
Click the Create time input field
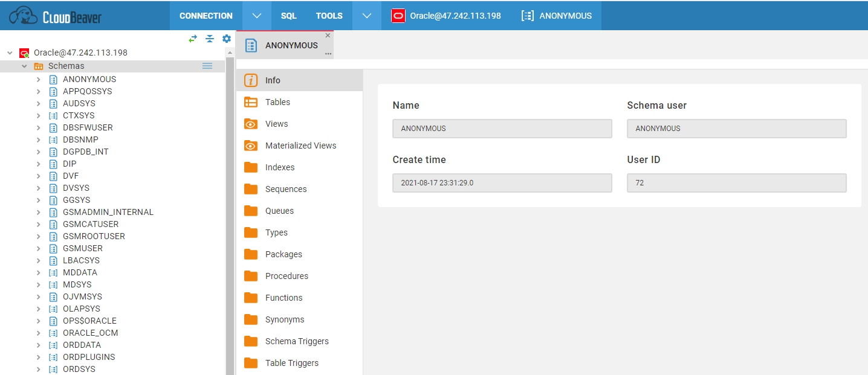point(502,183)
